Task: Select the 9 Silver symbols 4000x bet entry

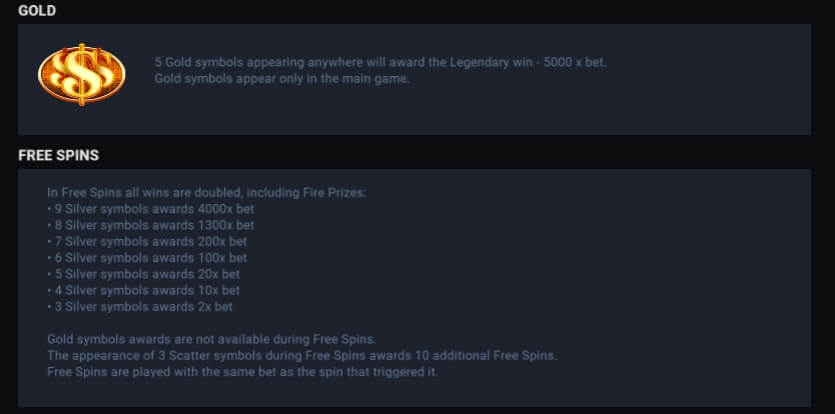Action: tap(150, 209)
